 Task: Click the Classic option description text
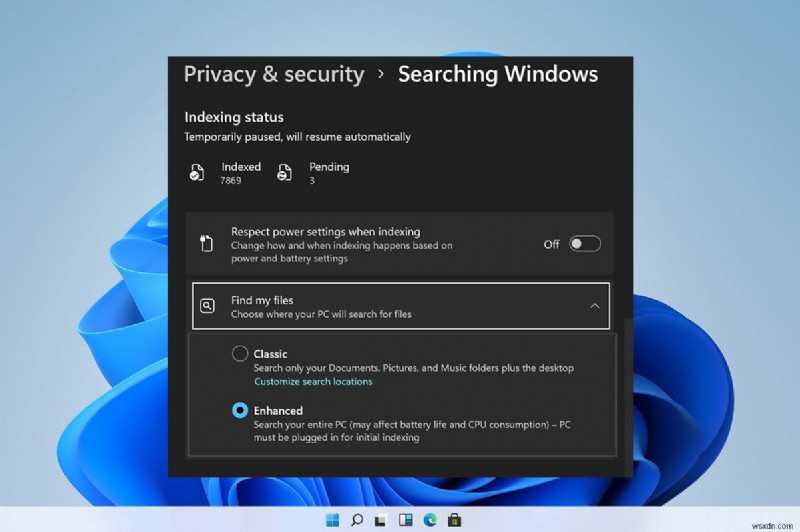[414, 368]
